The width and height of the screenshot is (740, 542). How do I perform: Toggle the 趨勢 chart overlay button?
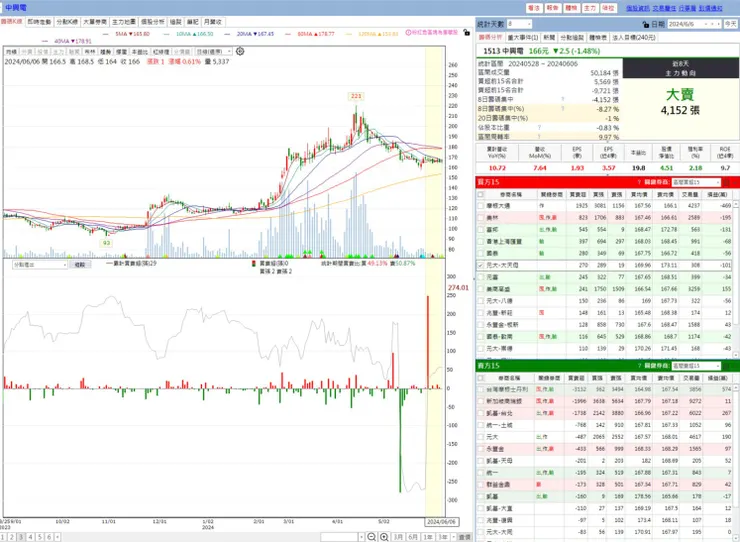[105, 51]
